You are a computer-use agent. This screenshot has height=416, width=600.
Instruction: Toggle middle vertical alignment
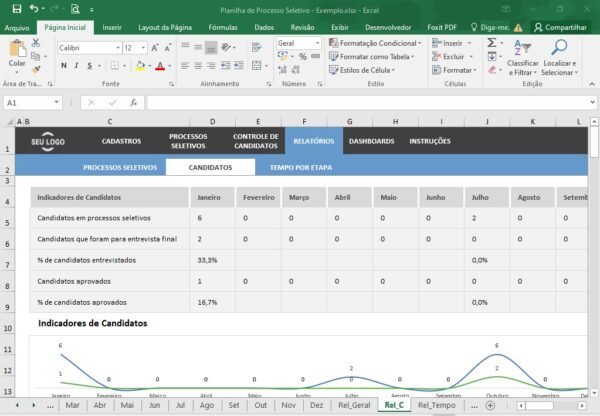click(198, 47)
